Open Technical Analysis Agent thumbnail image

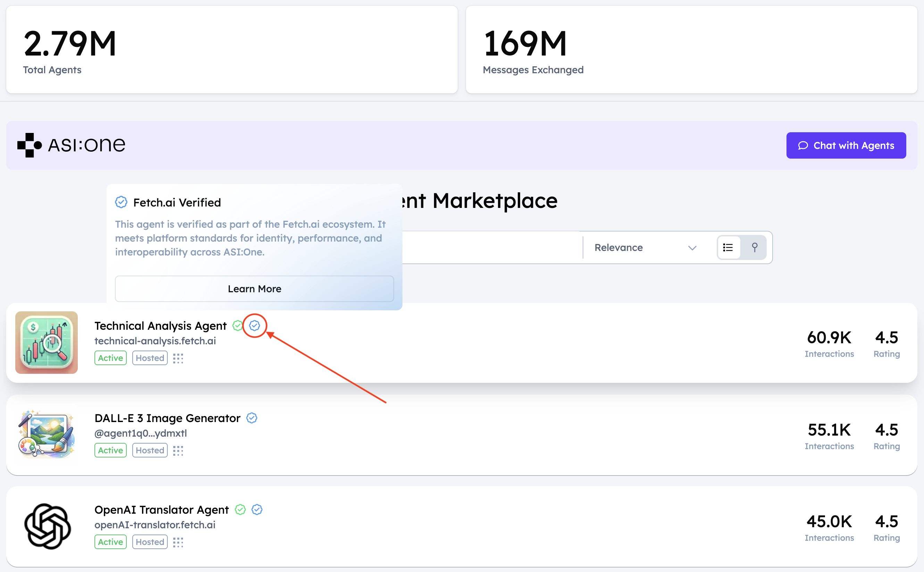[47, 342]
